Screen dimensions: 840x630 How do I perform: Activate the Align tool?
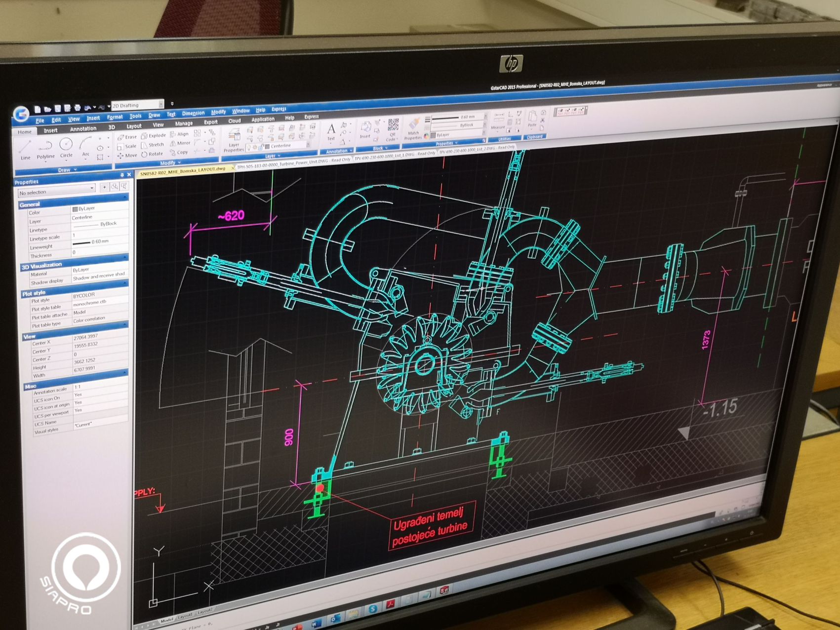pos(179,134)
